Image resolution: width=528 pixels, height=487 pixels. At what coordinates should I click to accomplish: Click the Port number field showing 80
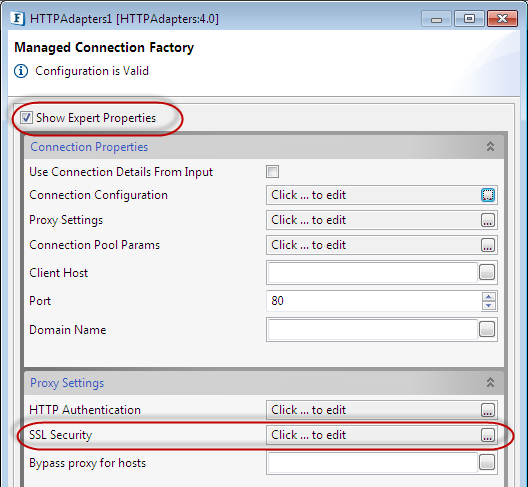[x=374, y=301]
